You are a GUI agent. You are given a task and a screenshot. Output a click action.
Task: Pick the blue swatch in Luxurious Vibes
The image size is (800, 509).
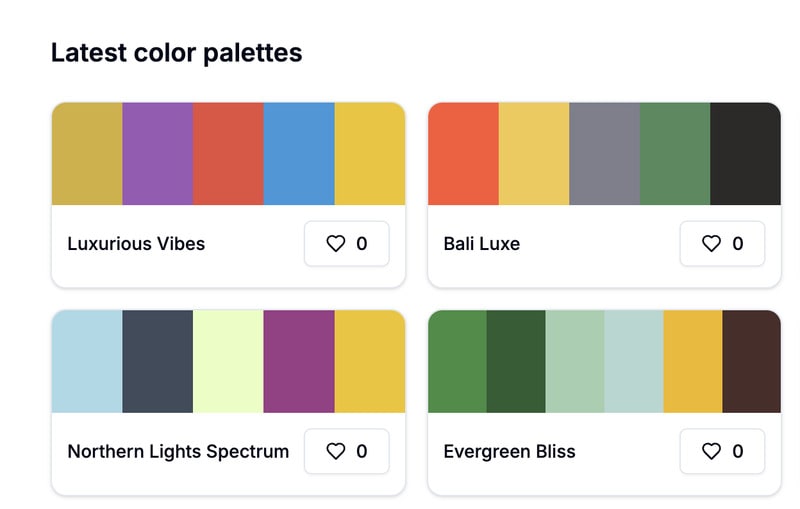click(299, 154)
